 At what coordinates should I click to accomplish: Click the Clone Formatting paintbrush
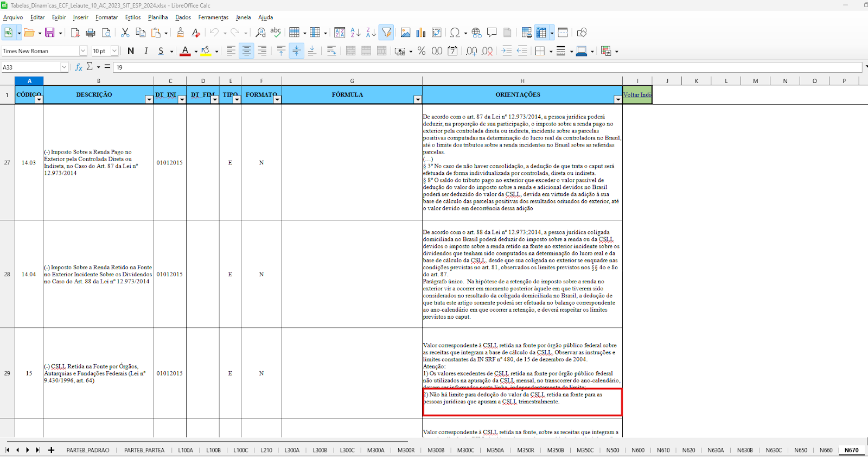(180, 33)
